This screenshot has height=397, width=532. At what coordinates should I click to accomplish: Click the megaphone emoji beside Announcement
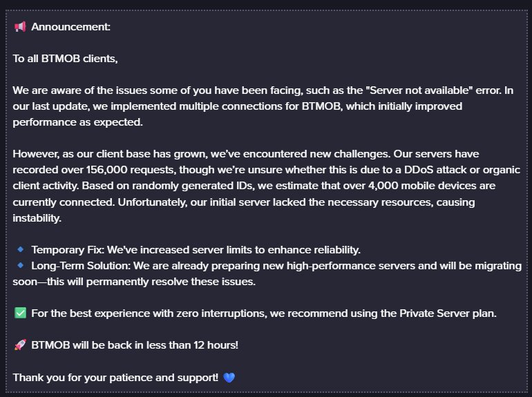[x=20, y=27]
